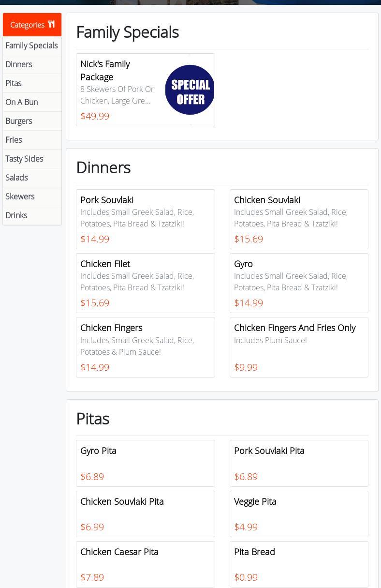Select Pitas in the sidebar
The width and height of the screenshot is (381, 588).
(x=14, y=83)
